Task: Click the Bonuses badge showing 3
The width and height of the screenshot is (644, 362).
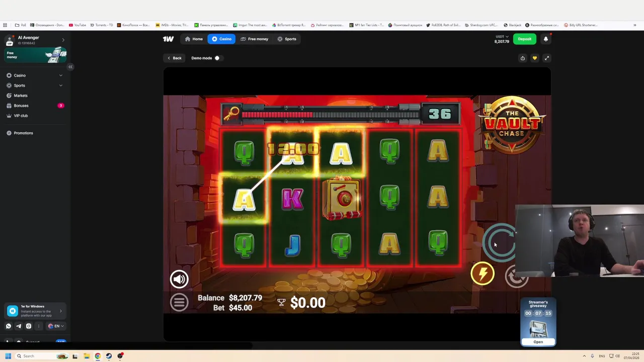Action: pyautogui.click(x=61, y=106)
